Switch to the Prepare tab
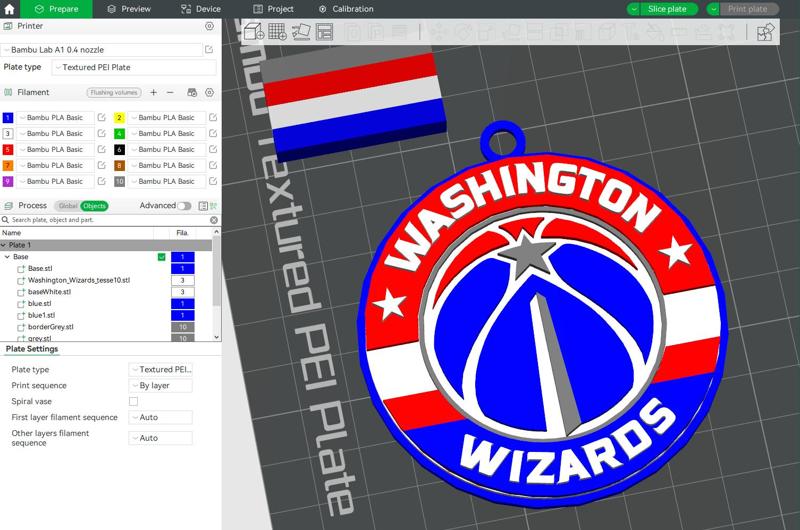Screen dimensions: 800x530 (56, 9)
